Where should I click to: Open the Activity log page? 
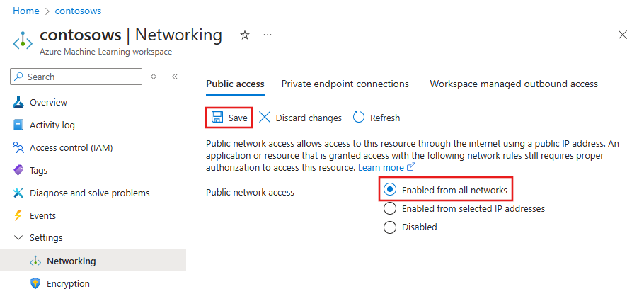point(52,125)
